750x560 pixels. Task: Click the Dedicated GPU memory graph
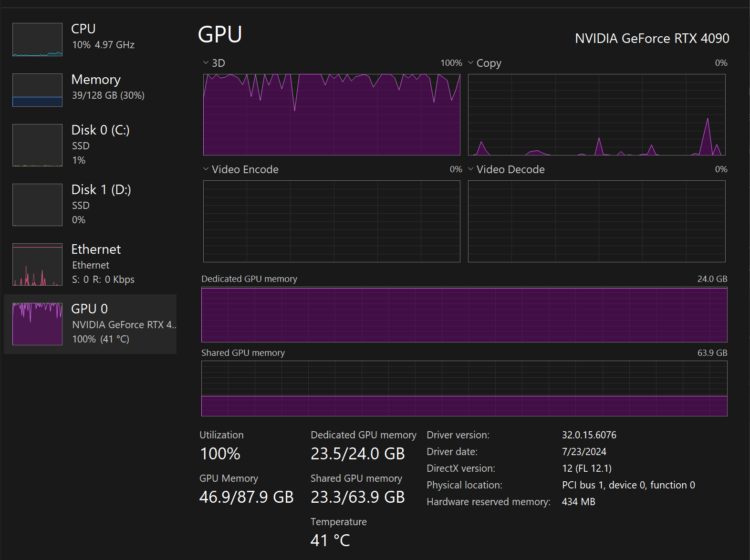pos(464,315)
